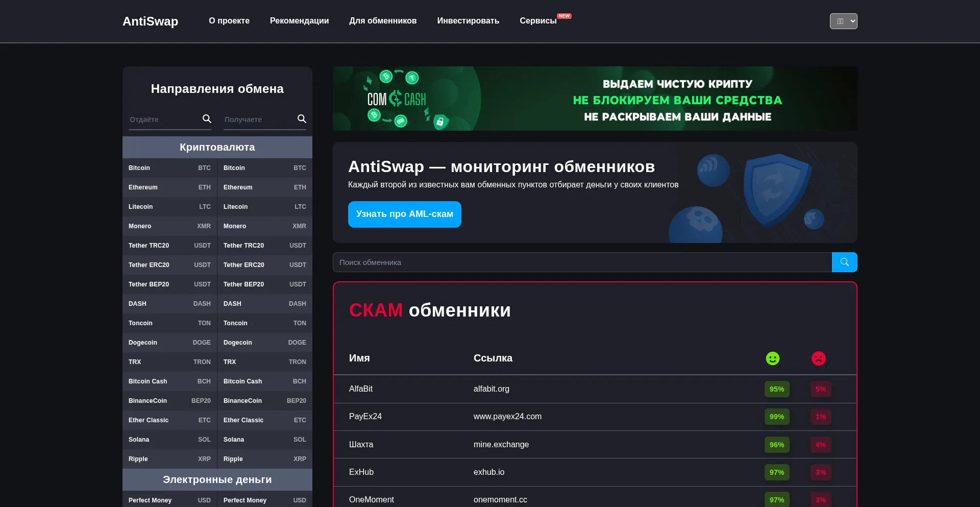Click the magnifier icon in the Получаете field
This screenshot has width=980, height=507.
click(302, 119)
